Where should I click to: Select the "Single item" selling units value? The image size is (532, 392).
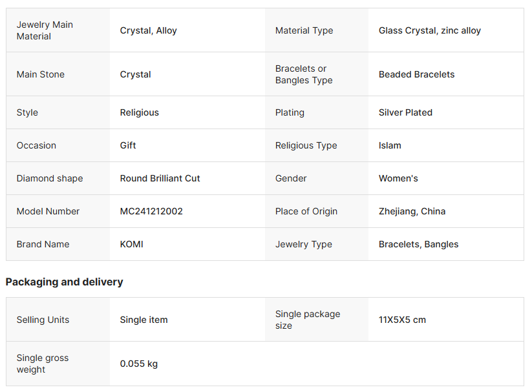pyautogui.click(x=144, y=320)
